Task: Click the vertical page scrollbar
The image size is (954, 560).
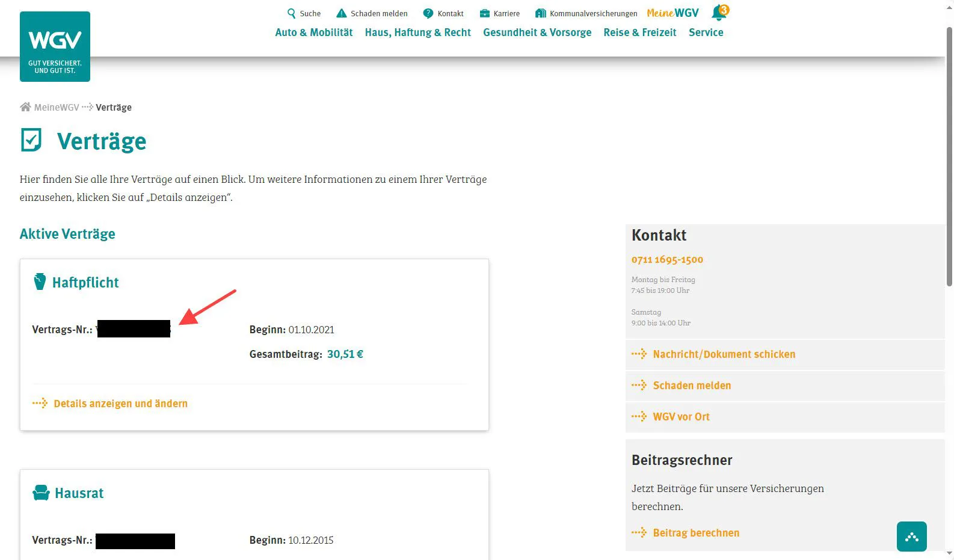Action: click(x=949, y=156)
